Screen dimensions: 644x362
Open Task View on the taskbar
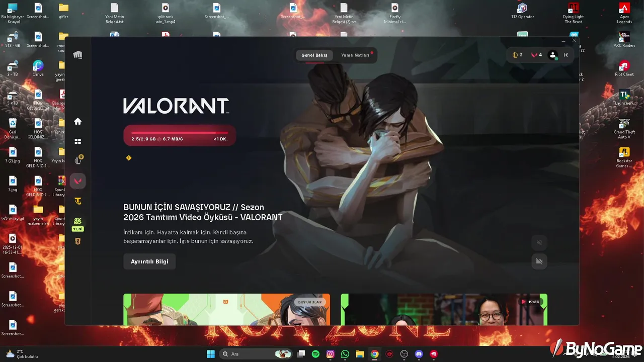pos(301,354)
